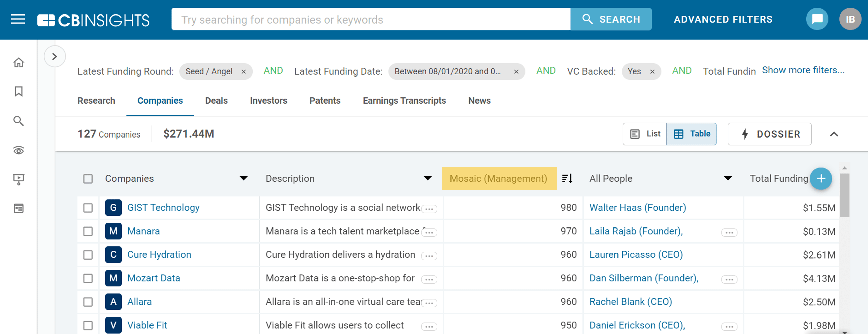Viewport: 868px width, 334px height.
Task: Switch to the Investors tab
Action: coord(268,100)
